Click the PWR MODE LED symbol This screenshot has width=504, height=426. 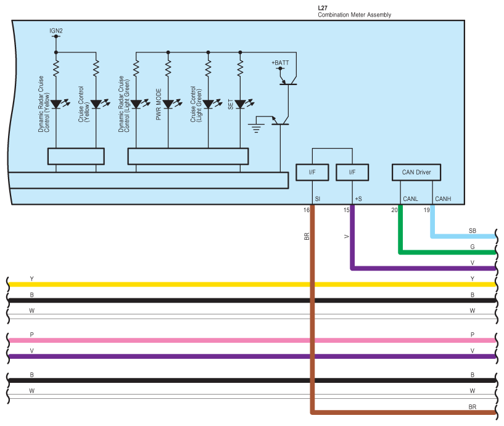(x=168, y=104)
